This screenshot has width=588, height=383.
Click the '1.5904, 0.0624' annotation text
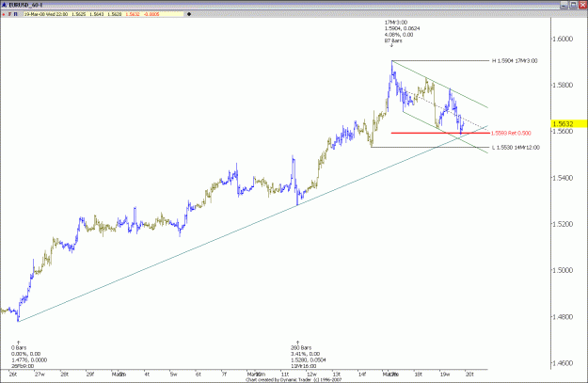click(x=402, y=28)
